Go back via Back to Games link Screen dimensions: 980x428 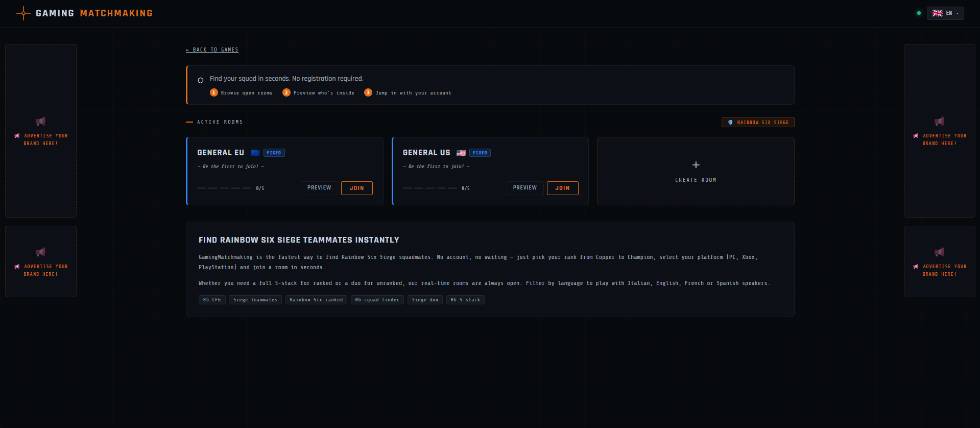click(212, 50)
